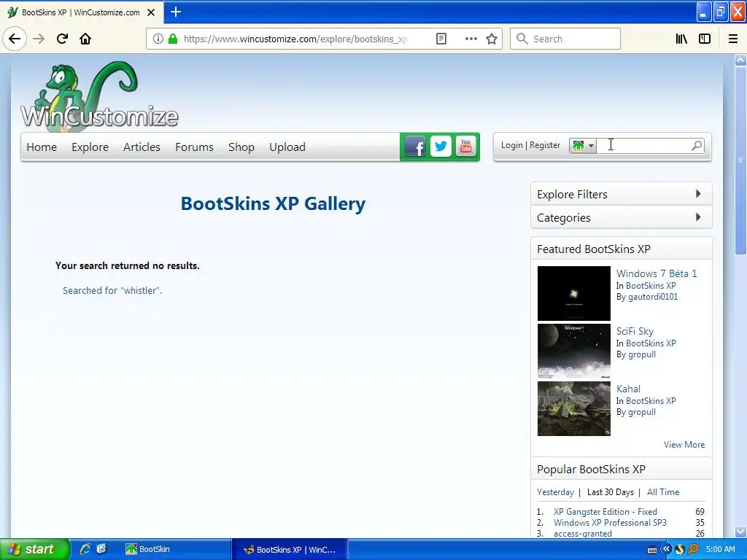
Task: Open the SciFi Sky title link
Action: [x=635, y=332]
